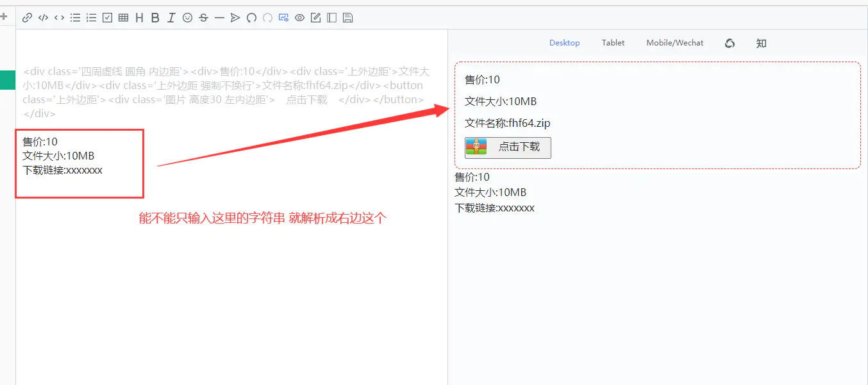Copy preview for Zhihu (知) icon

pos(761,43)
